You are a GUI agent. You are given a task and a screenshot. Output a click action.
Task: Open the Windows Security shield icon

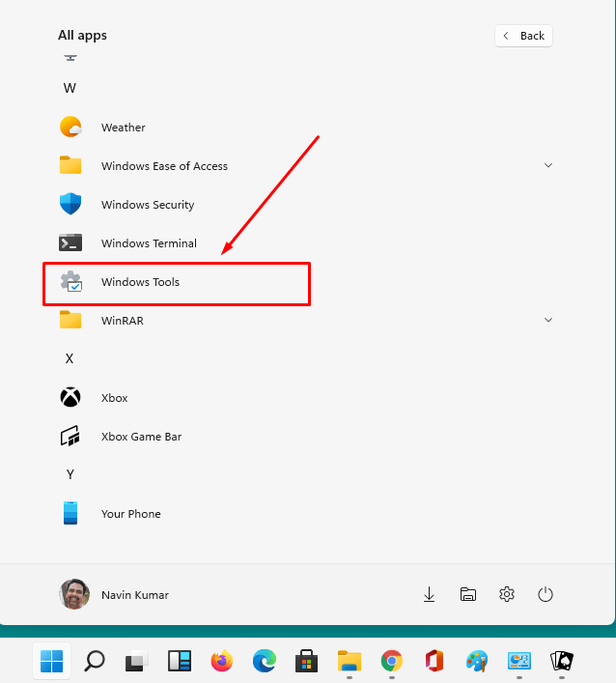70,204
